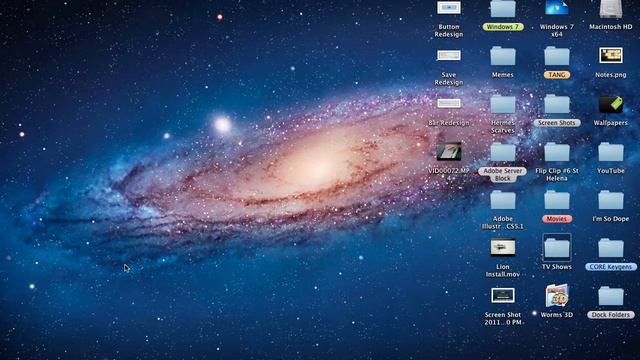The height and width of the screenshot is (360, 640).
Task: Click the blue 'CORE Keygens' label text
Action: click(x=611, y=267)
